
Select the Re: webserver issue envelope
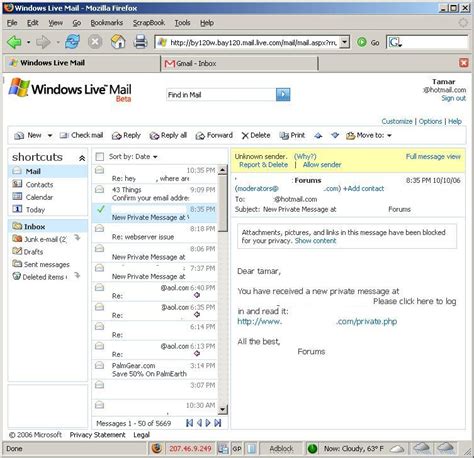[x=99, y=229]
